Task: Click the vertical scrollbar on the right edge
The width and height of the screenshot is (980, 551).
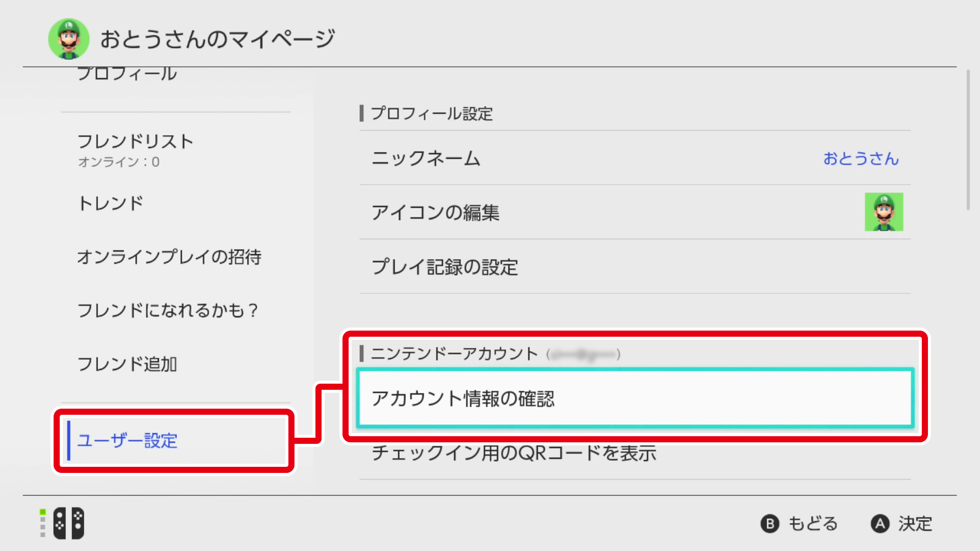Action: (968, 140)
